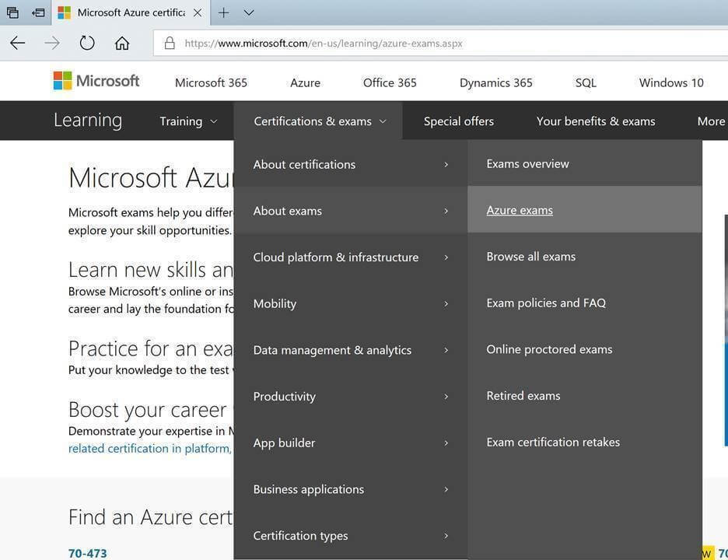Open Data management & analytics submenu
Viewport: 728px width, 560px height.
pos(351,350)
